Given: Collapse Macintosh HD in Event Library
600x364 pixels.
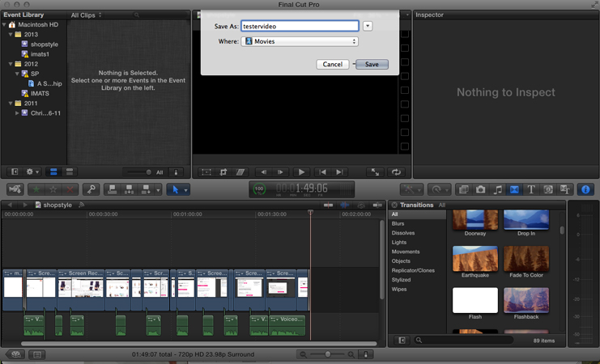Looking at the screenshot, I should point(5,24).
